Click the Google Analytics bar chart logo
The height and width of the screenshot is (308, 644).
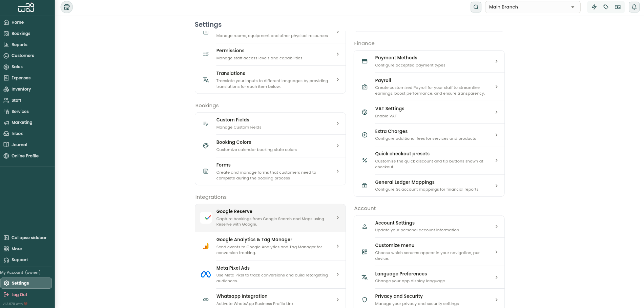(x=206, y=246)
